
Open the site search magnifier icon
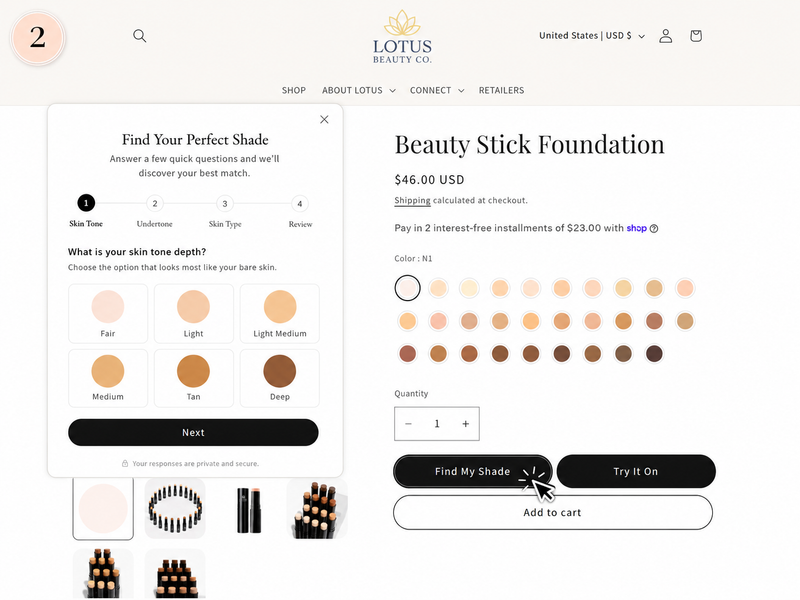click(139, 36)
